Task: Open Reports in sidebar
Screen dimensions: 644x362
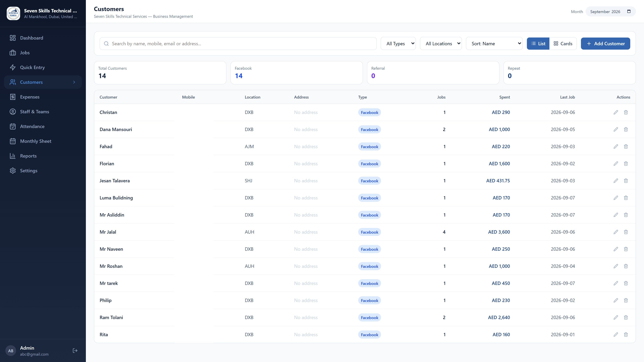Action: click(43, 156)
